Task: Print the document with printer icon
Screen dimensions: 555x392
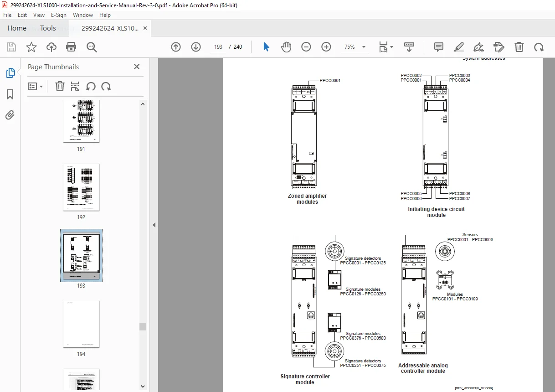Action: point(71,47)
